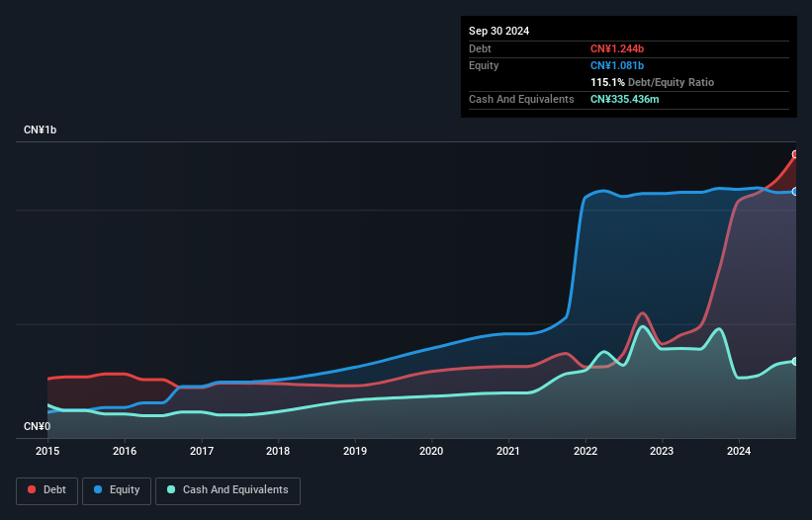Toggle the Equity series in legend
The height and width of the screenshot is (520, 812).
click(117, 490)
